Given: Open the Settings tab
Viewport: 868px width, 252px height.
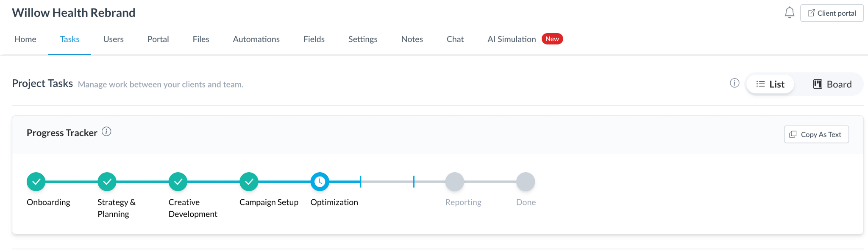Looking at the screenshot, I should pos(363,39).
